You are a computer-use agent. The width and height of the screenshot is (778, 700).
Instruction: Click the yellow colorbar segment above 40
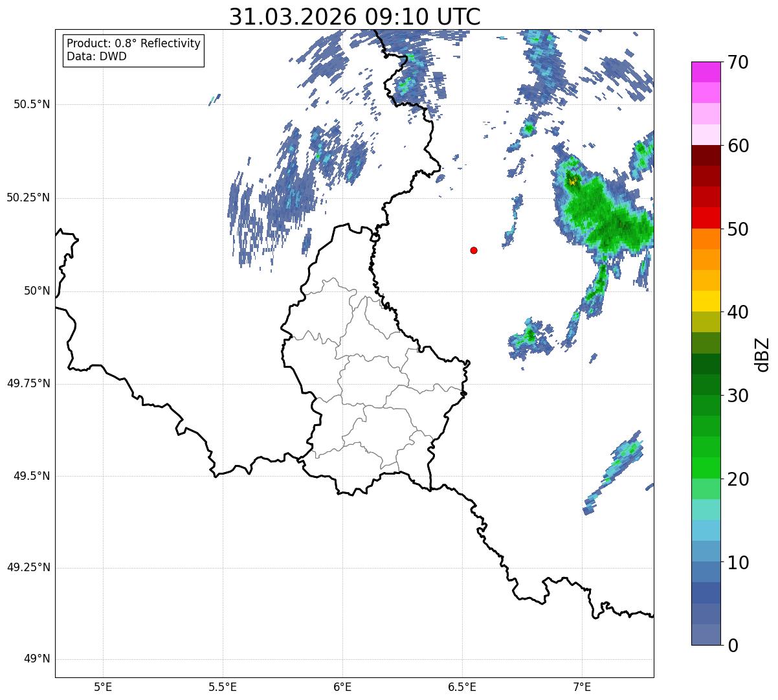click(x=706, y=301)
